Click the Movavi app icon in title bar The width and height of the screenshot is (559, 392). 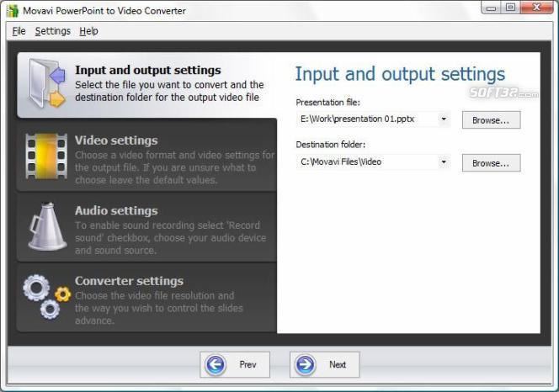(12, 11)
